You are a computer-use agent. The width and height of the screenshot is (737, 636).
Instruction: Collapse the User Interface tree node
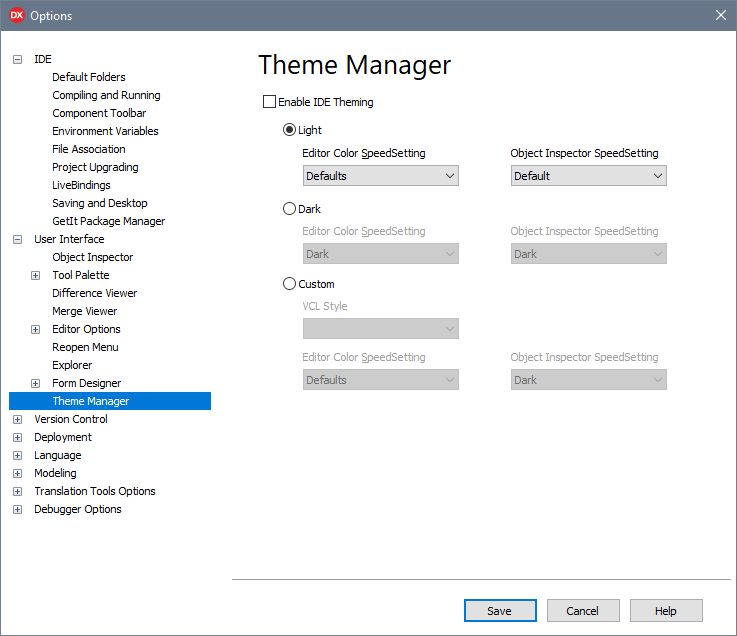pyautogui.click(x=17, y=239)
